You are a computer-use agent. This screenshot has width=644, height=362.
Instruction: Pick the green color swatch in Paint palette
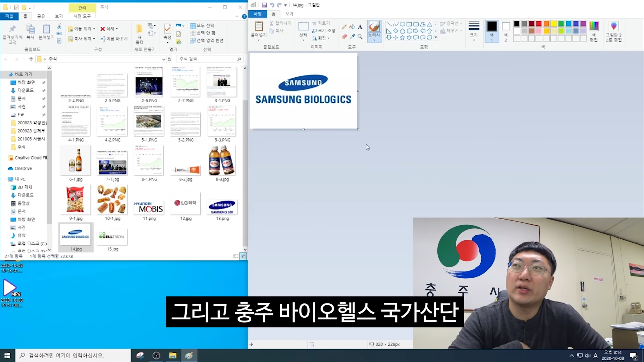(561, 23)
